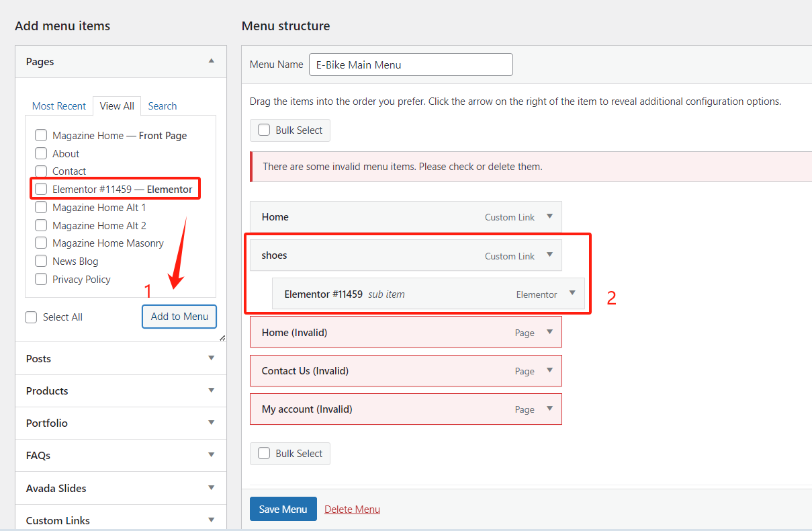This screenshot has width=812, height=531.
Task: Collapse the Pages panel
Action: [212, 61]
